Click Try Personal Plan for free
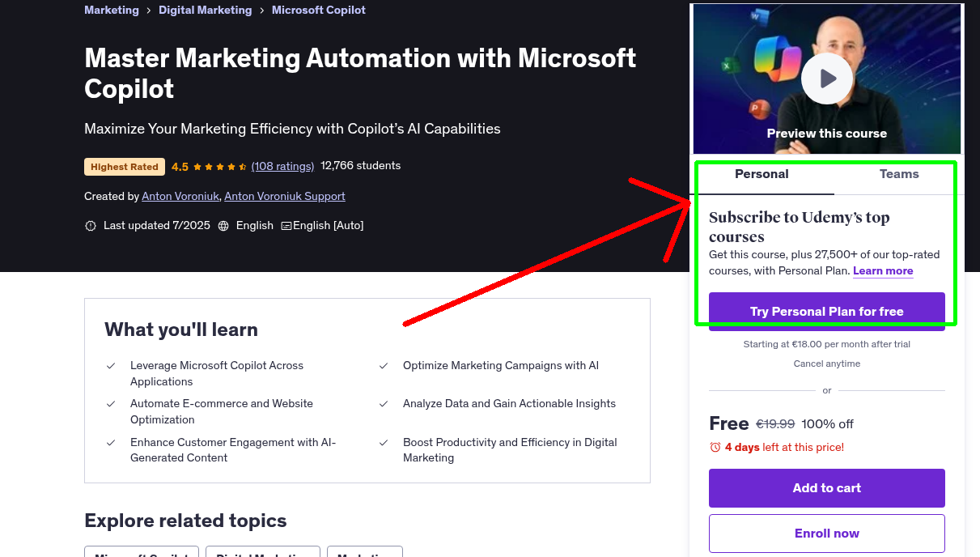The width and height of the screenshot is (980, 557). pos(827,312)
